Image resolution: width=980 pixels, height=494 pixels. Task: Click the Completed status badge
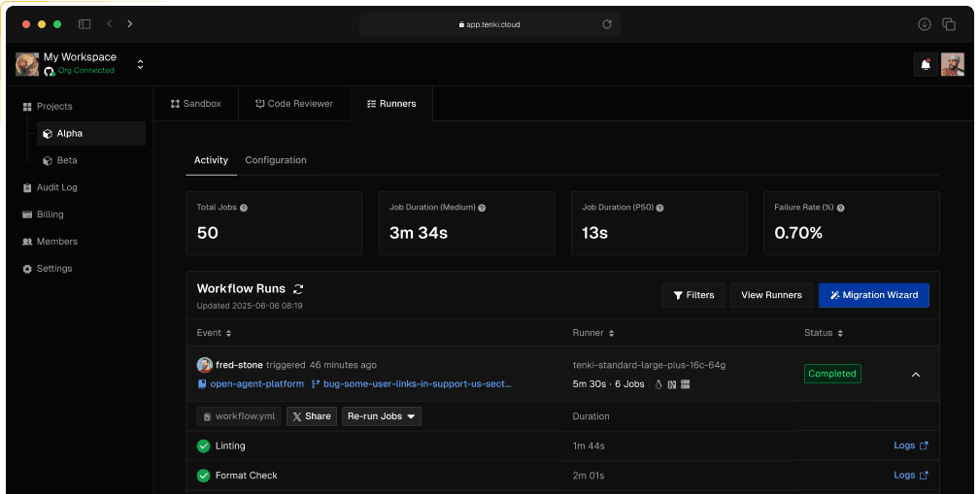coord(832,374)
